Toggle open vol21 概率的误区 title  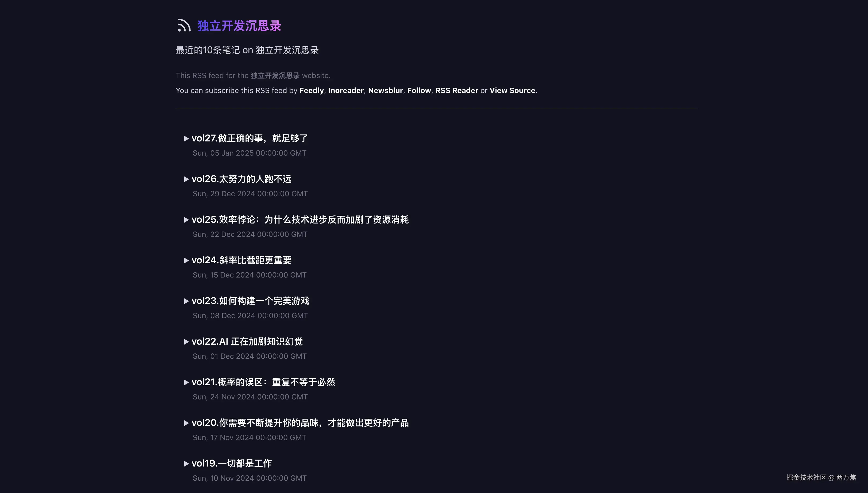point(263,382)
